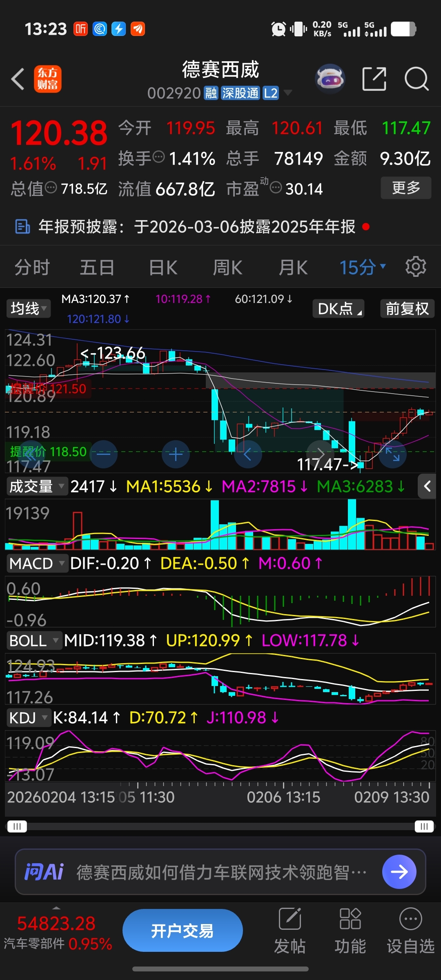Switch to 周K tab
Image resolution: width=441 pixels, height=980 pixels.
tap(227, 267)
